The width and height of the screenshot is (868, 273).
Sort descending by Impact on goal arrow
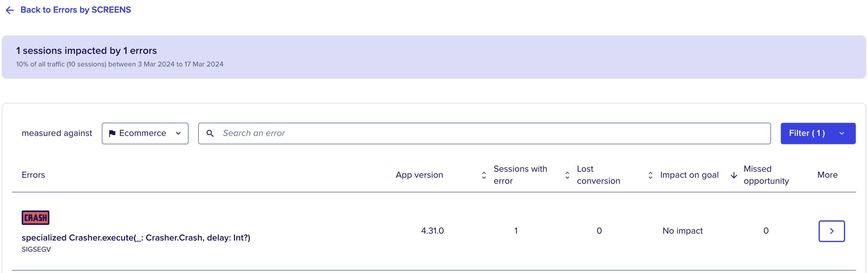[x=734, y=175]
